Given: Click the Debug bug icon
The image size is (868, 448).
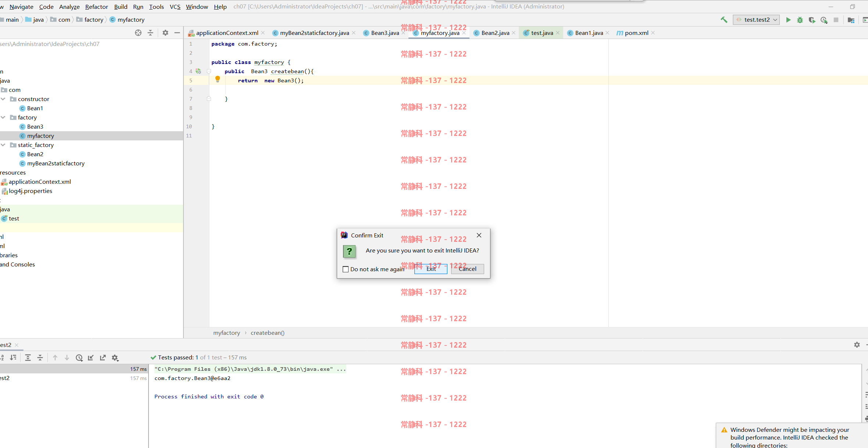Looking at the screenshot, I should click(x=800, y=20).
